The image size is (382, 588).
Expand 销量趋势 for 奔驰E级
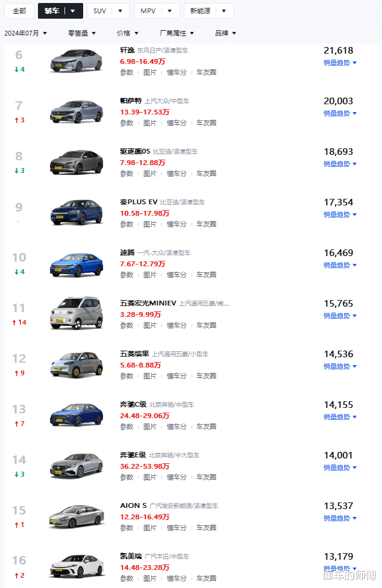pyautogui.click(x=340, y=468)
